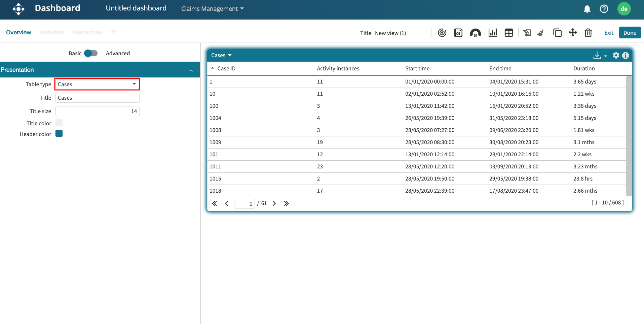Add a new tab with the plus
Viewport: 644px width, 324px height.
113,32
